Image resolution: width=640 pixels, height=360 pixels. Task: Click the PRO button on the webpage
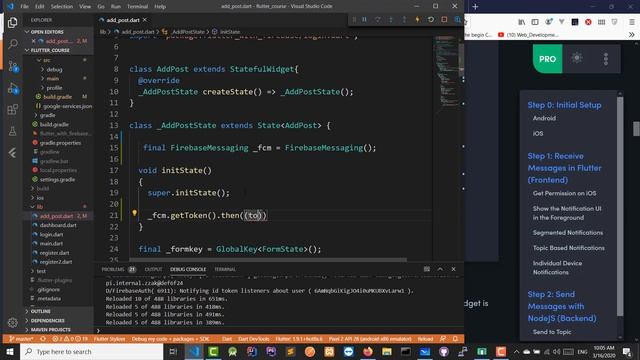pos(547,59)
